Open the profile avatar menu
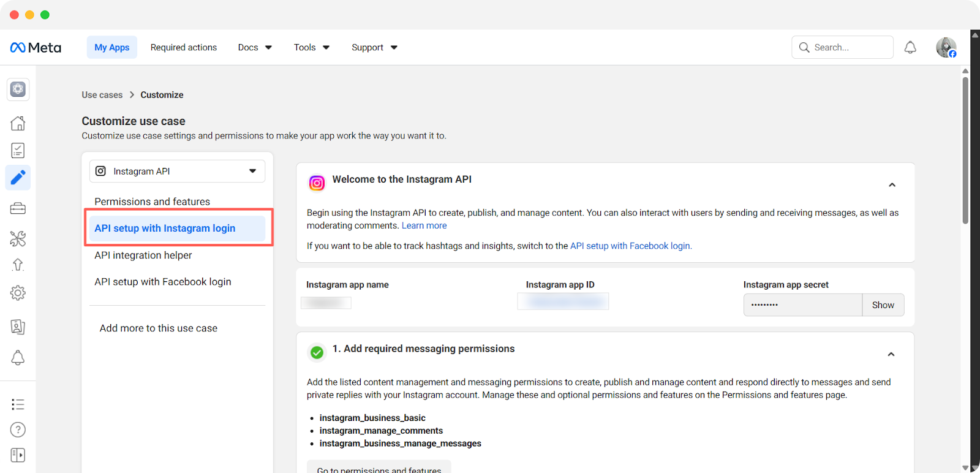This screenshot has width=980, height=473. [946, 47]
